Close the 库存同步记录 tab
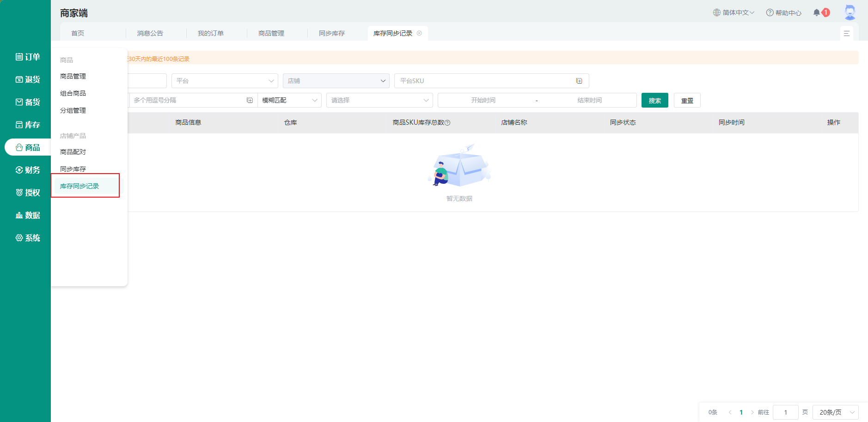Viewport: 868px width, 422px height. tap(419, 33)
